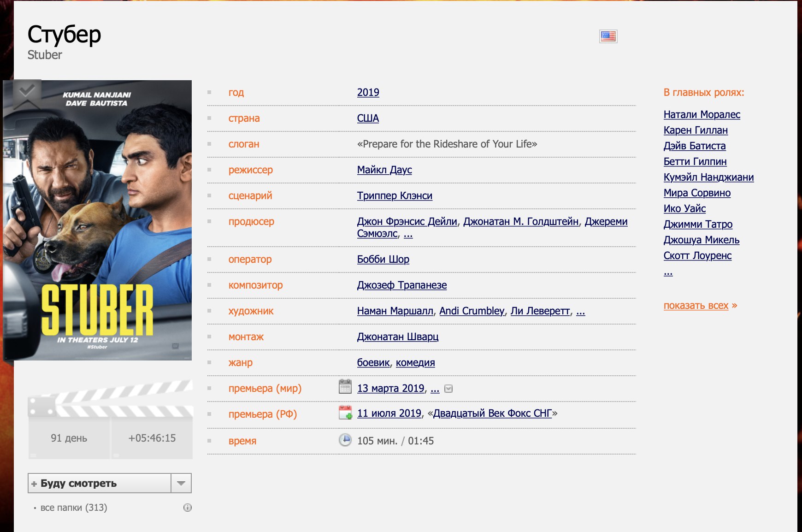Open screenwriter Триппер Клэнси link
This screenshot has width=802, height=532.
(x=395, y=195)
